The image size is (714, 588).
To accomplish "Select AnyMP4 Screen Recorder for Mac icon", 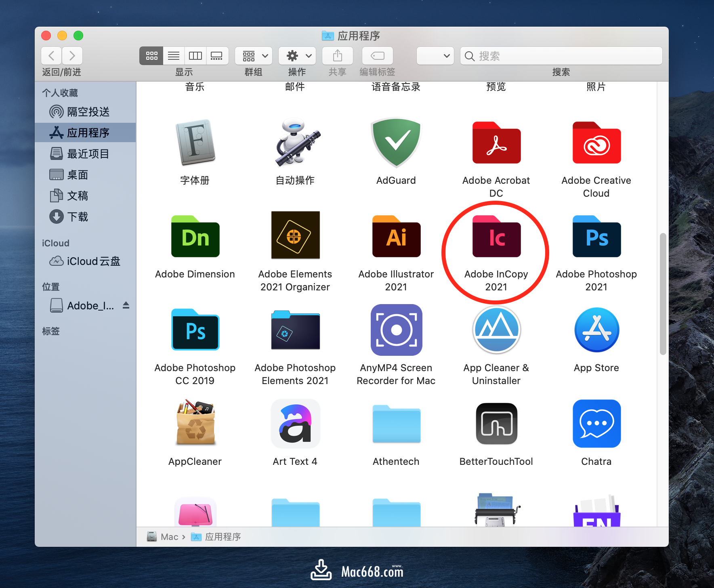I will click(396, 330).
